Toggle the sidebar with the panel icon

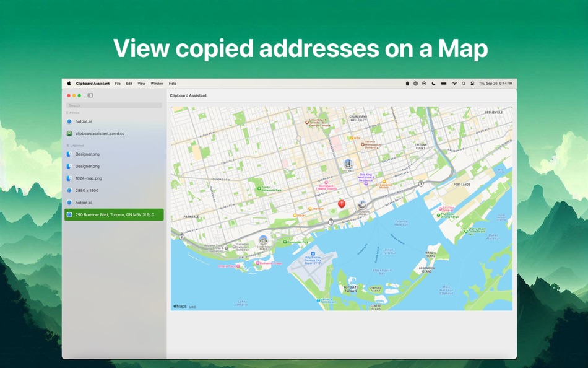coord(90,95)
